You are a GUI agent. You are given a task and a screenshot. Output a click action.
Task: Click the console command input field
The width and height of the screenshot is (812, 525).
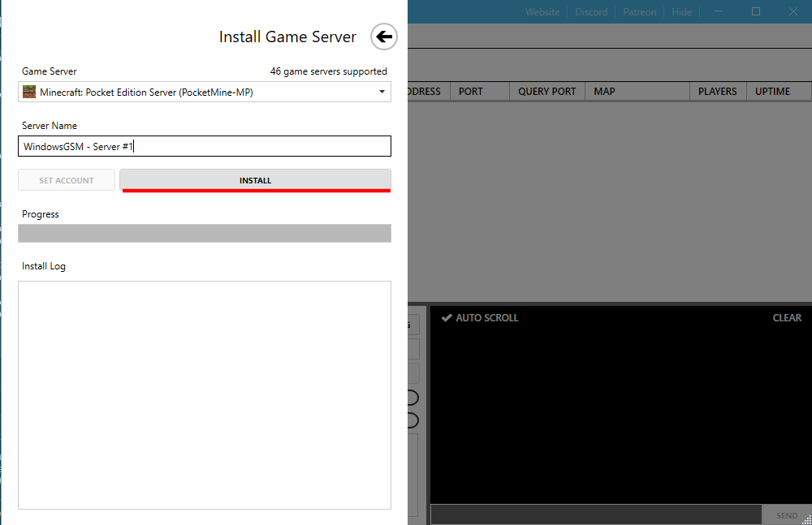(595, 514)
